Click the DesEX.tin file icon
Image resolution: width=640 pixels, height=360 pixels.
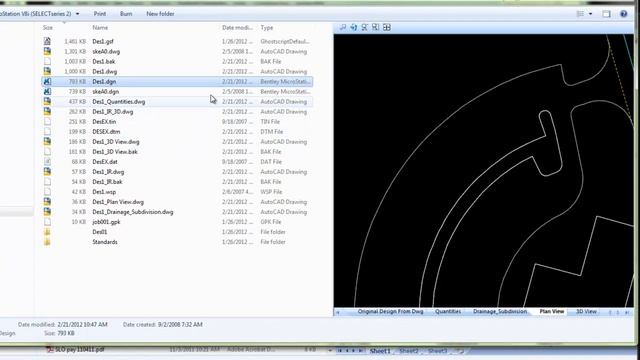click(47, 122)
